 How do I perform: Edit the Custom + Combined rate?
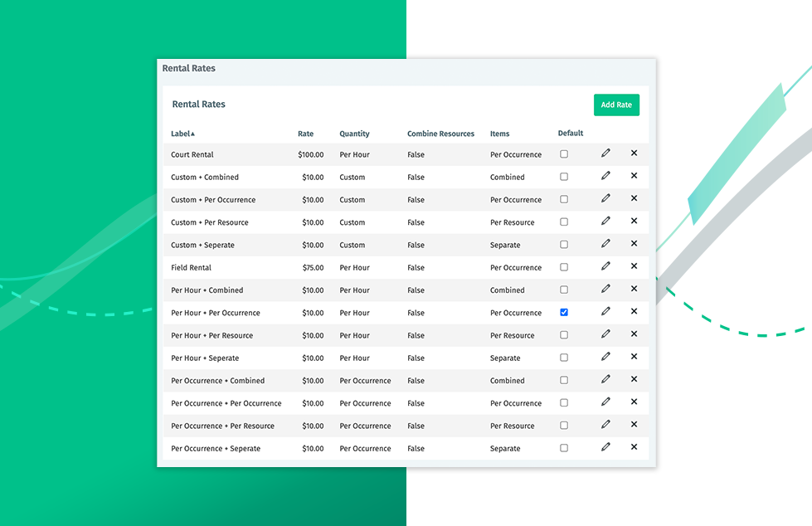pos(605,176)
